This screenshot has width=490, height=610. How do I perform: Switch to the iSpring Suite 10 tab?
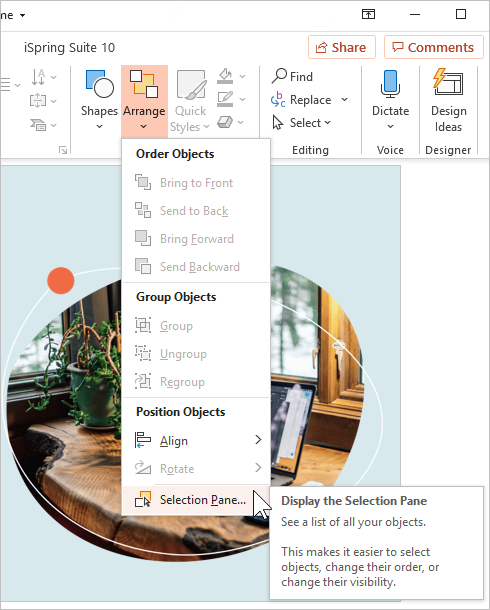point(69,47)
